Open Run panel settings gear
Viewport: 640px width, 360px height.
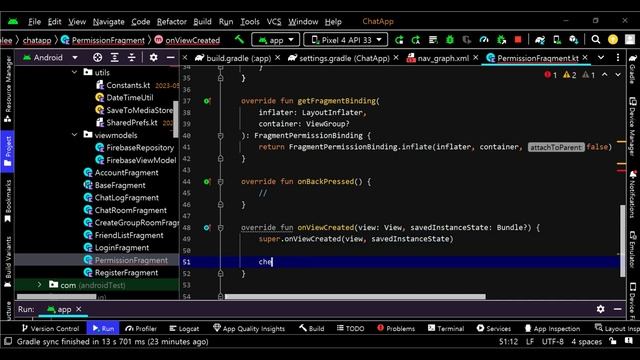pos(600,309)
